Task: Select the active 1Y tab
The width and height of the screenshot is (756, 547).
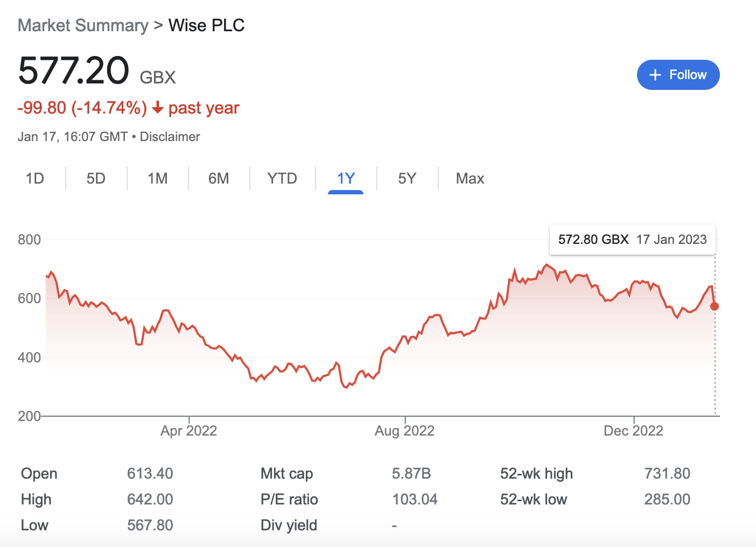Action: (x=346, y=178)
